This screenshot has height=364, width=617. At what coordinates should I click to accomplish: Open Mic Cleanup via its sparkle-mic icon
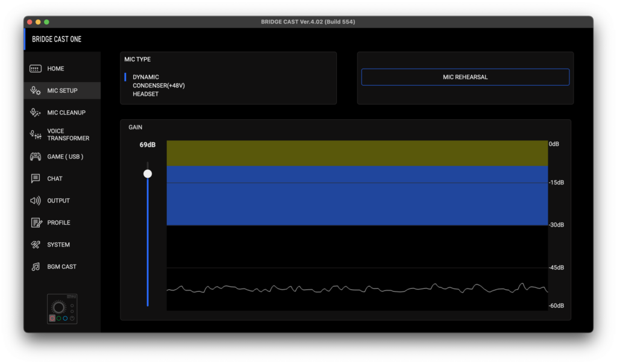pos(36,113)
